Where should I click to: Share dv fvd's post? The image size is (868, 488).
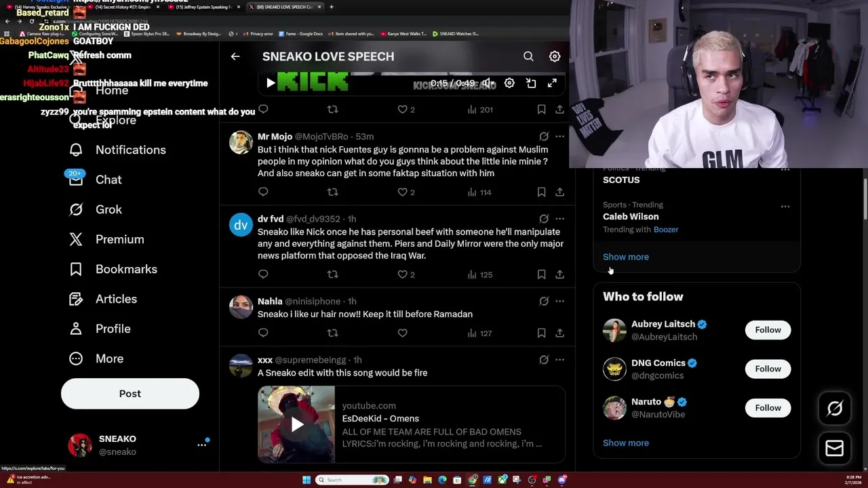click(x=559, y=274)
